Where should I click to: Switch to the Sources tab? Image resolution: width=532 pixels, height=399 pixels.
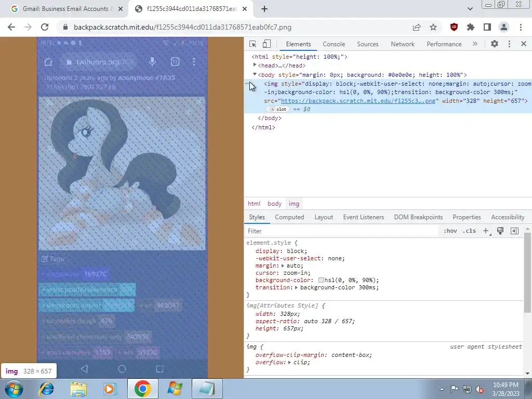click(x=367, y=44)
